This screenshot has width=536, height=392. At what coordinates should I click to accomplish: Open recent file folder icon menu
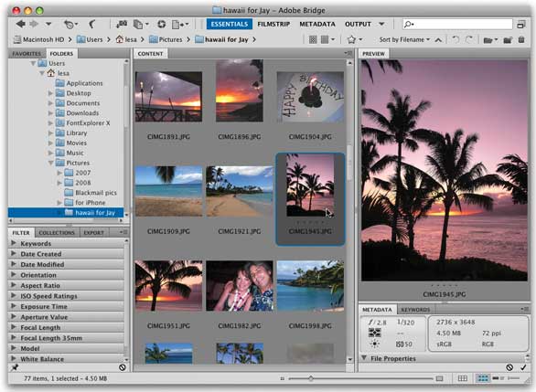[490, 40]
